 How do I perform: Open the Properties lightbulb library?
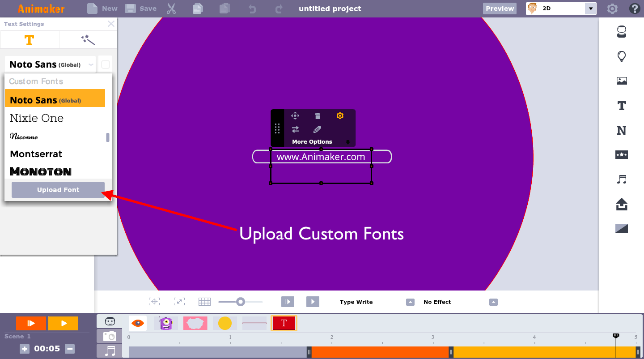pos(622,56)
